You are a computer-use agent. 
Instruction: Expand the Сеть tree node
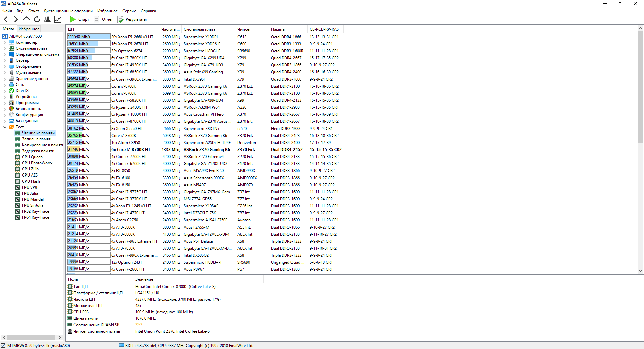coord(5,85)
